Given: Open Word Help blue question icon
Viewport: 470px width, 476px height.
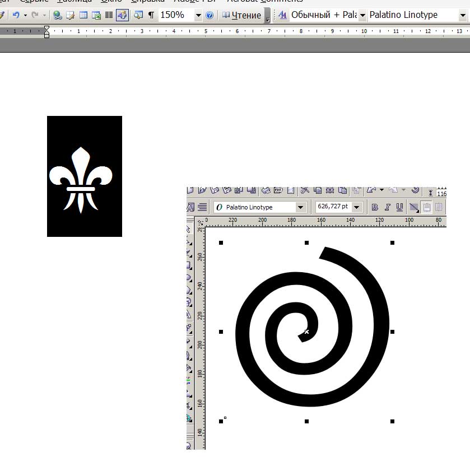Looking at the screenshot, I should click(x=210, y=15).
